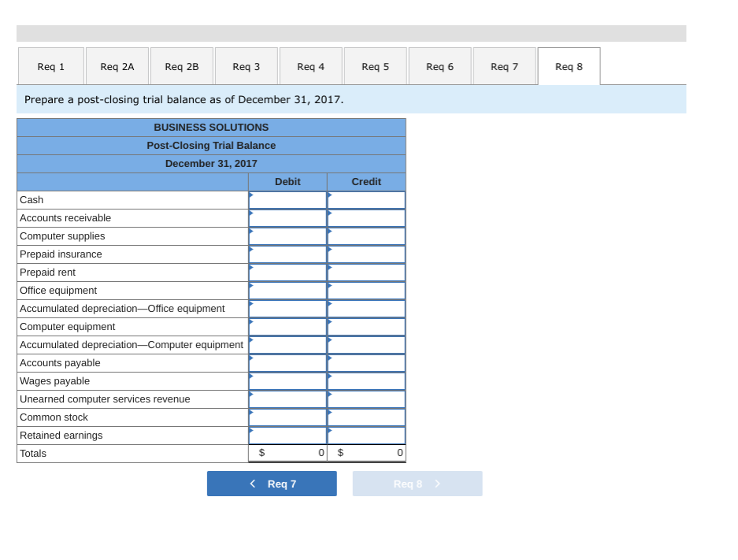Viewport: 738px width, 560px height.
Task: Click the BUSINESS SOLUTIONS title
Action: coord(211,128)
